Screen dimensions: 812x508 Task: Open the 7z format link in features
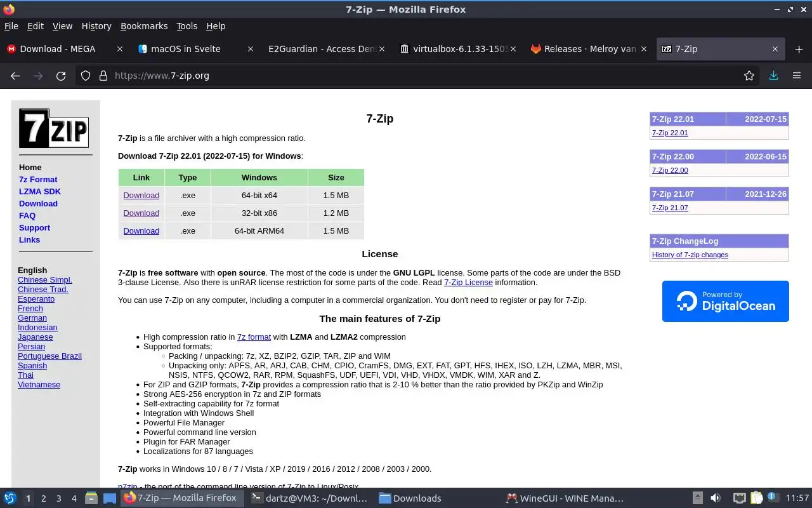254,337
